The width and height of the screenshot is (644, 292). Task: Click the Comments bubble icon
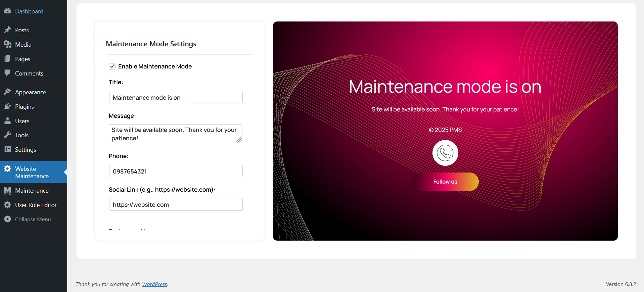[x=7, y=73]
